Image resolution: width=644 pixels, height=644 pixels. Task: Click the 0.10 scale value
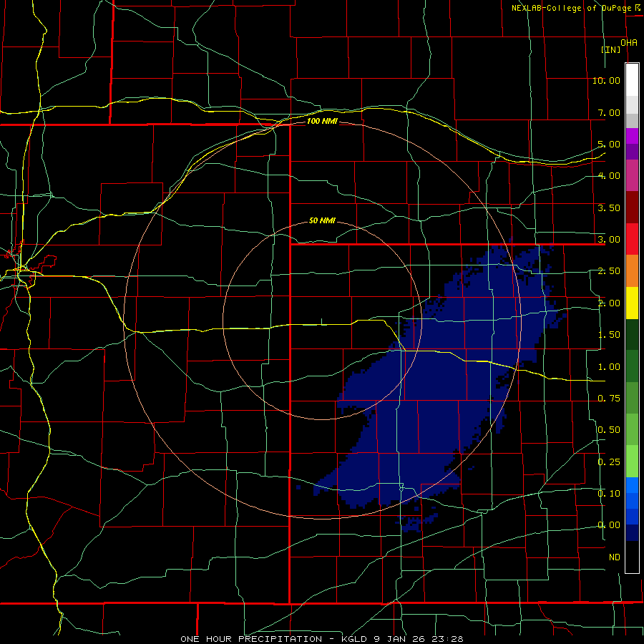[609, 494]
